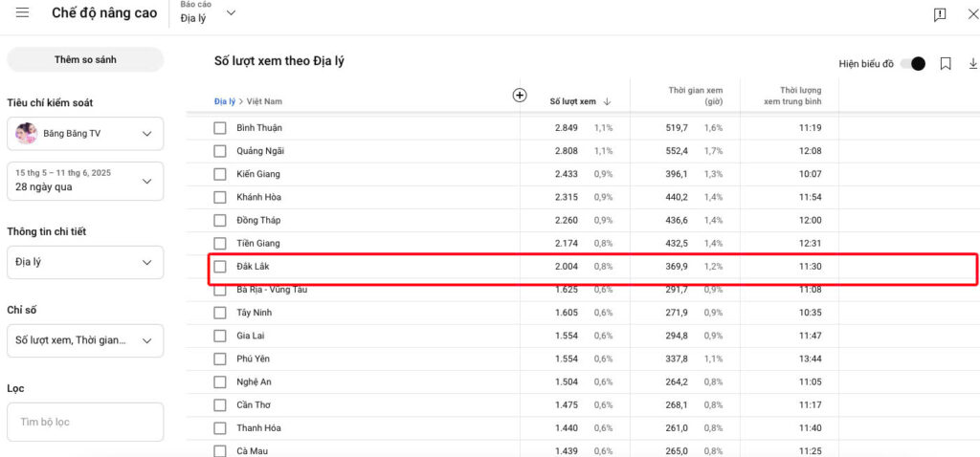Viewport: 980px width, 457px height.
Task: Open the hamburger navigation menu
Action: point(22,13)
